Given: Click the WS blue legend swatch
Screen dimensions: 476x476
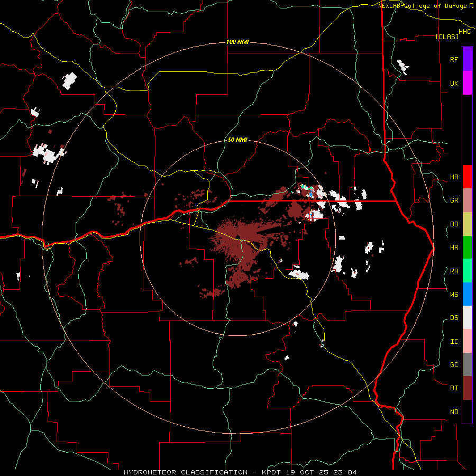Looking at the screenshot, I should 467,294.
